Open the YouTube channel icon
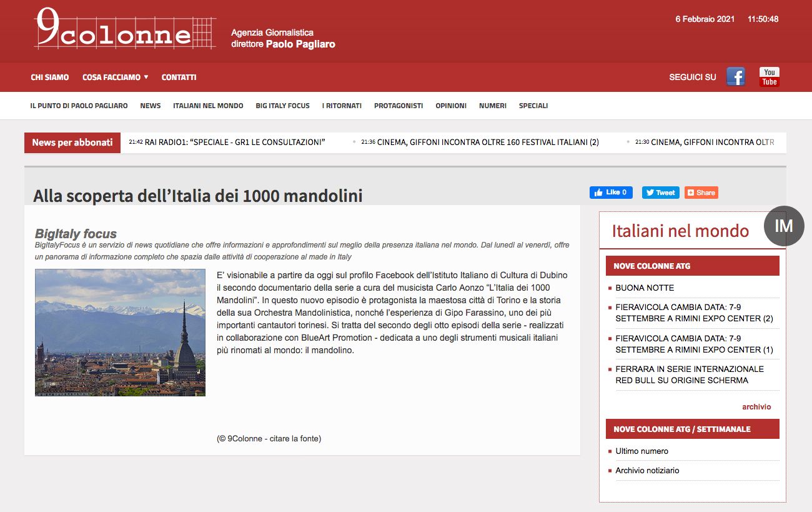Image resolution: width=812 pixels, height=512 pixels. pos(769,77)
